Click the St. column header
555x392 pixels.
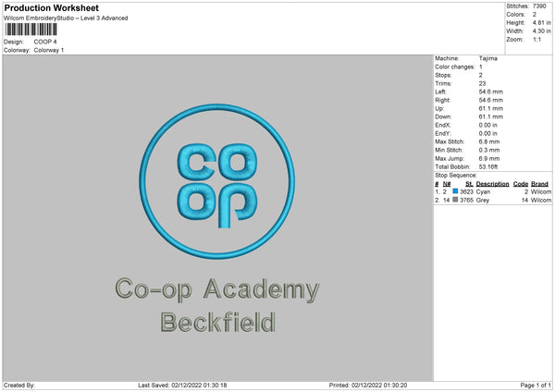[x=469, y=184]
